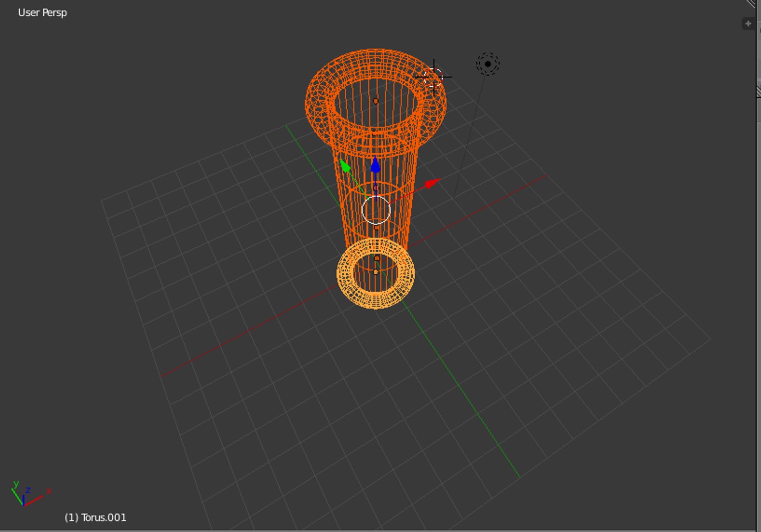Select the small light-orange torus at bottom

coord(376,274)
